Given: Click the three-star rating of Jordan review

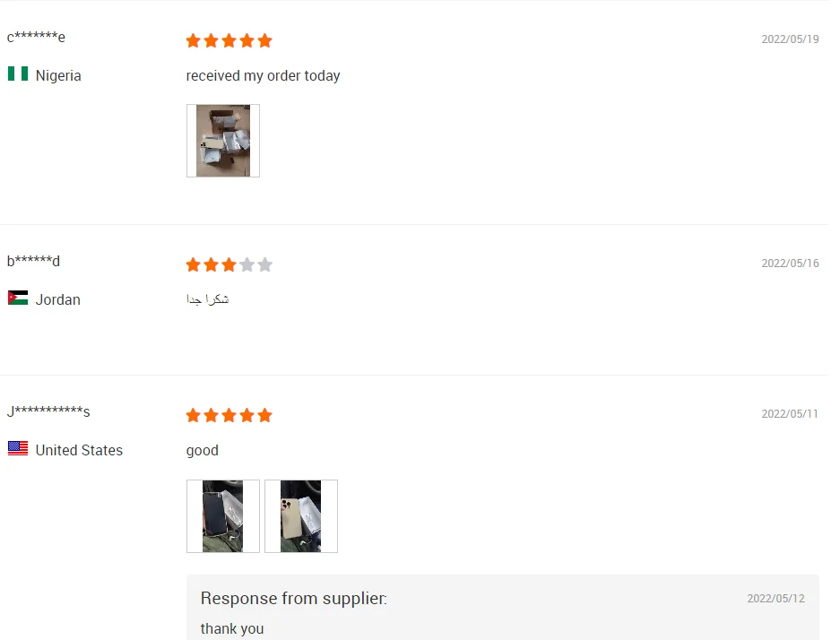Looking at the screenshot, I should [x=229, y=264].
